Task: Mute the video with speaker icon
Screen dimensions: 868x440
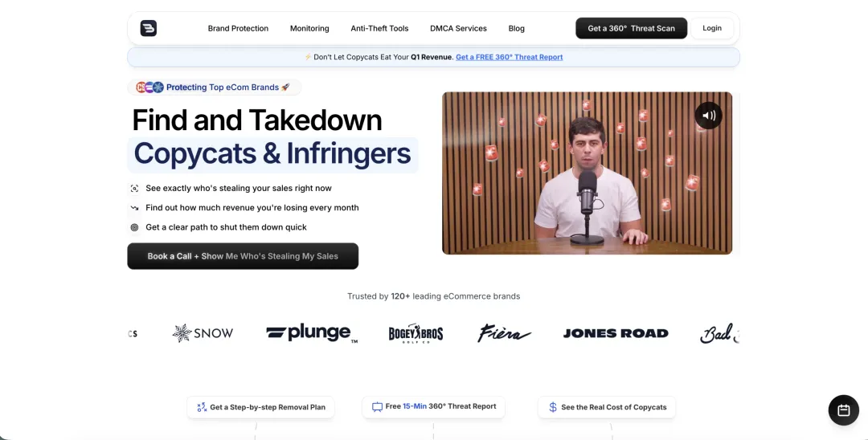Action: click(709, 116)
